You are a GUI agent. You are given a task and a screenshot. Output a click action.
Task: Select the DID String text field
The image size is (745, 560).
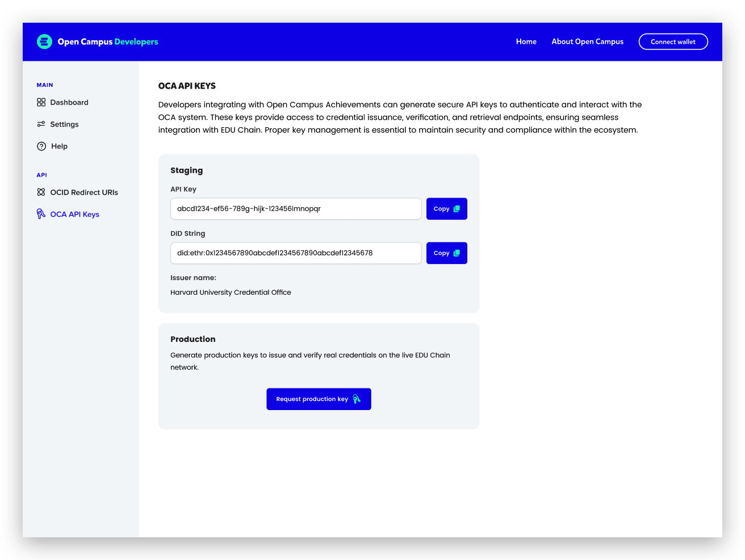(296, 253)
